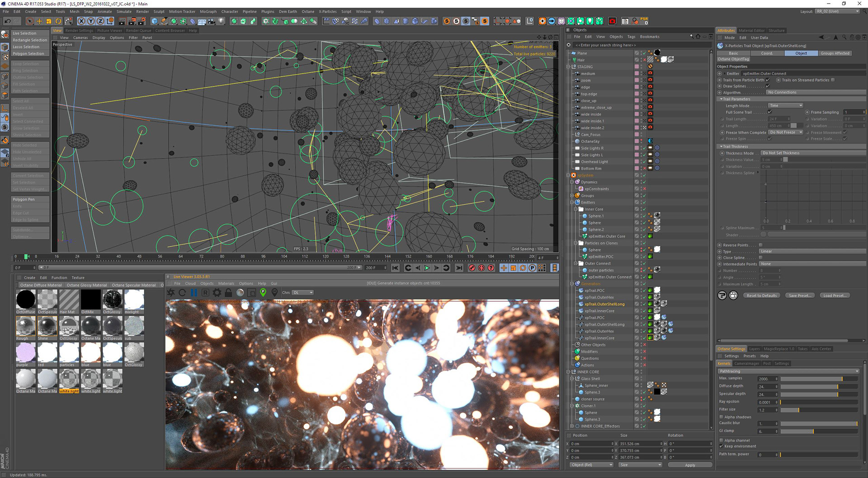Open Algorithm dropdown showing No Connections
Screen dimensions: 868x478
point(816,93)
